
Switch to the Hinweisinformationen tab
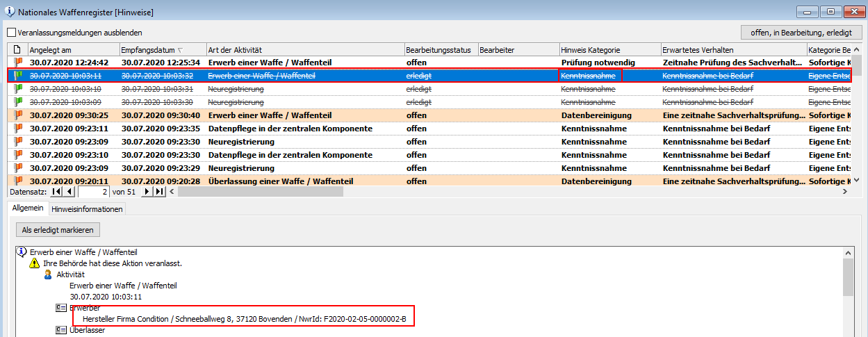(87, 208)
